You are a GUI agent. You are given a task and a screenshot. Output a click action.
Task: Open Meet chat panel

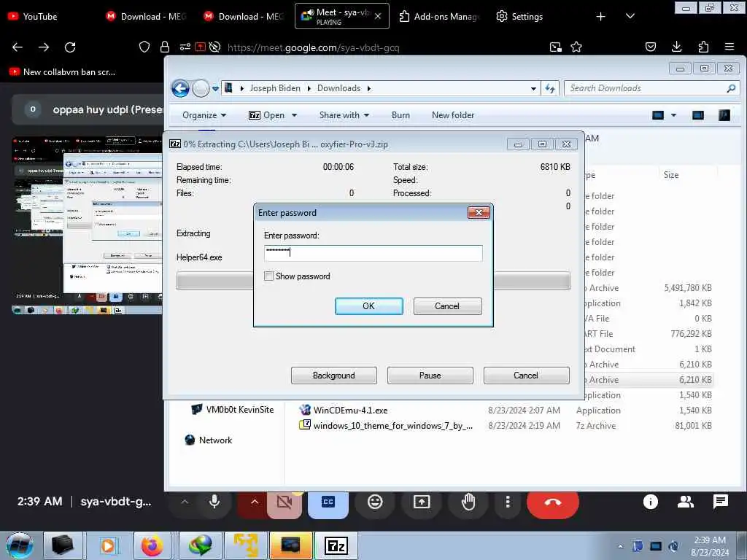(x=720, y=502)
